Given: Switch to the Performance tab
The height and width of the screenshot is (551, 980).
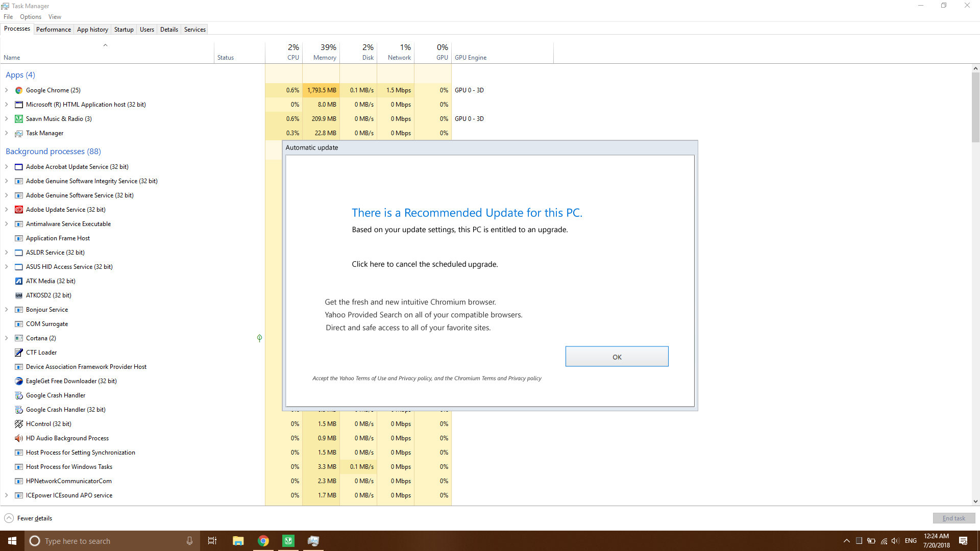Looking at the screenshot, I should (53, 29).
